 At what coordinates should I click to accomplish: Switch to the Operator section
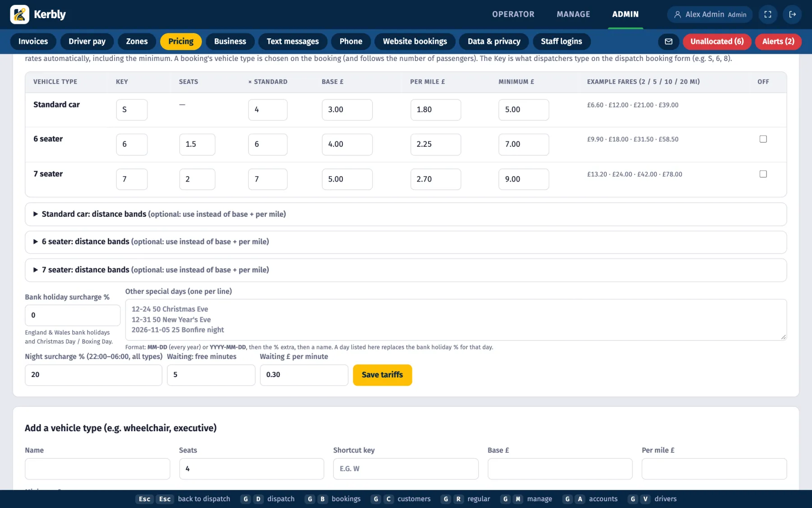tap(513, 14)
